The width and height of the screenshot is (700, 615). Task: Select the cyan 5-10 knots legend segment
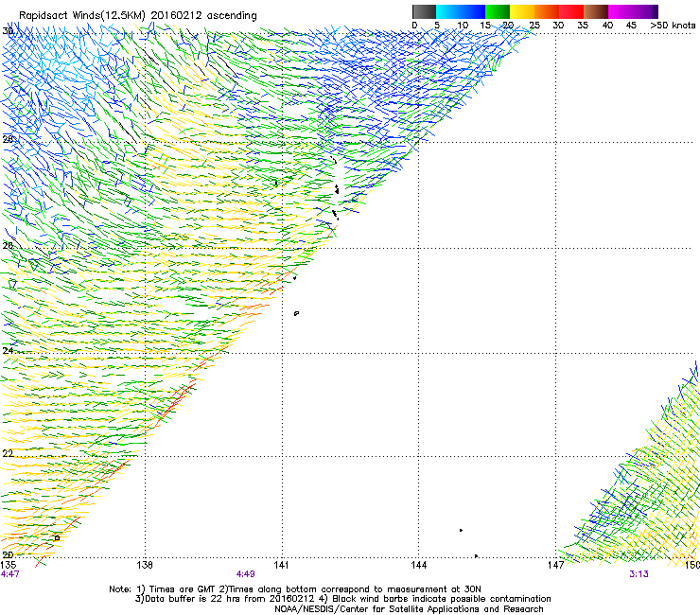click(x=448, y=11)
